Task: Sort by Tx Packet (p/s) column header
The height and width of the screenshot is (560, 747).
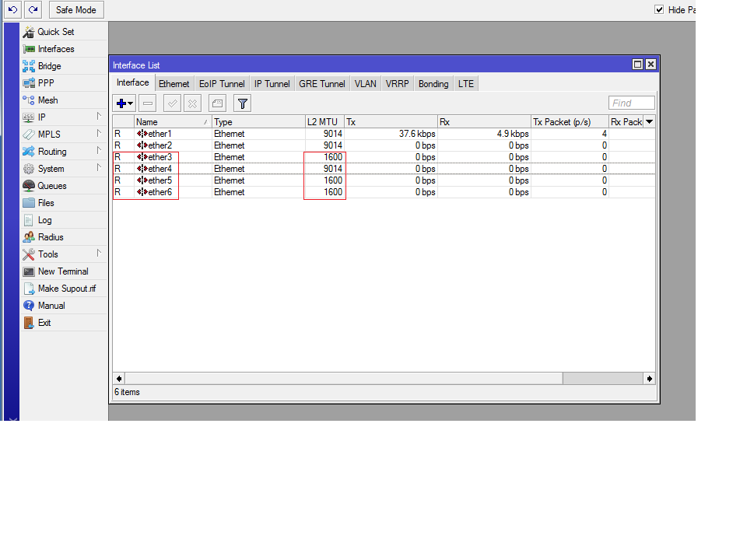Action: [x=570, y=122]
